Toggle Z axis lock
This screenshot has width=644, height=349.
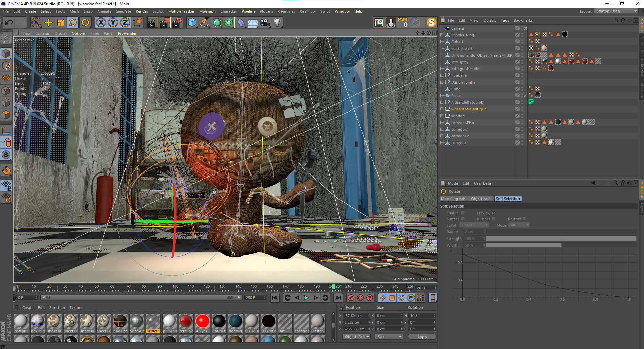pos(125,23)
